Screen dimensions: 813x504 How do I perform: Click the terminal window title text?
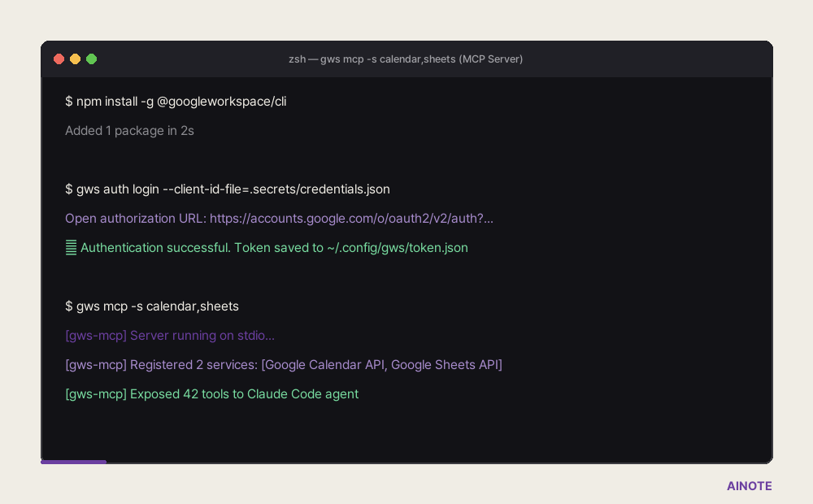click(x=406, y=59)
